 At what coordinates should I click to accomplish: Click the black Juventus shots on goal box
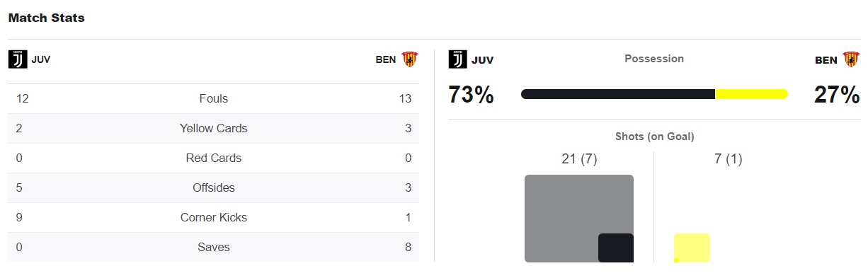(616, 248)
